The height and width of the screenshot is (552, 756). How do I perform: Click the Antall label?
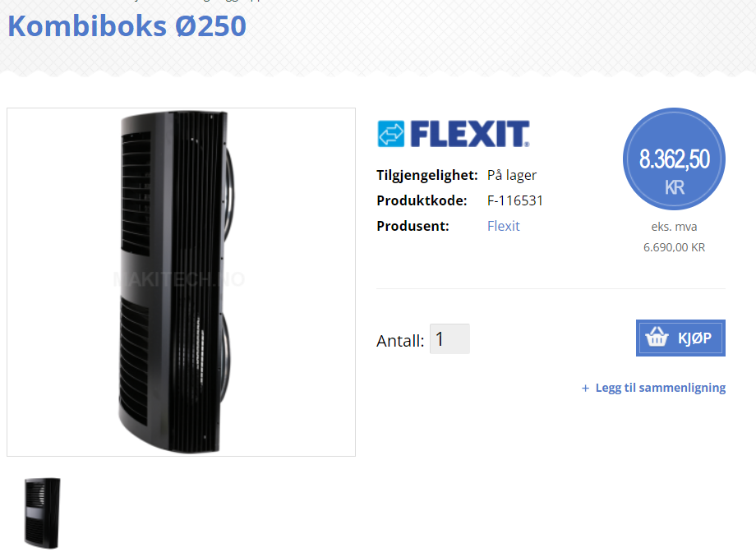coord(400,340)
